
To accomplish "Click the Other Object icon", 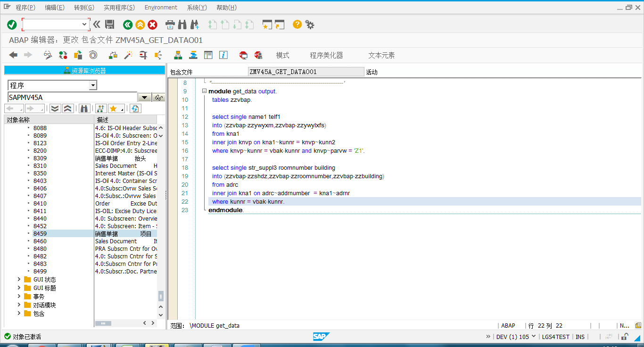I will 78,55.
